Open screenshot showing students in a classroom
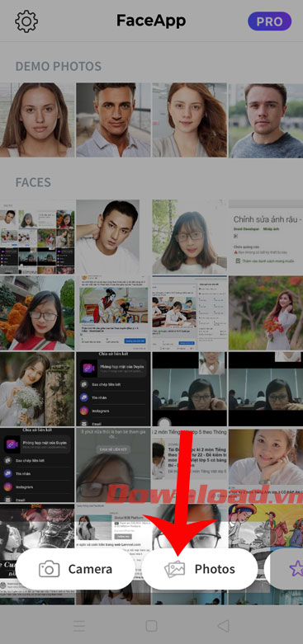This screenshot has height=644, width=303. tap(190, 313)
